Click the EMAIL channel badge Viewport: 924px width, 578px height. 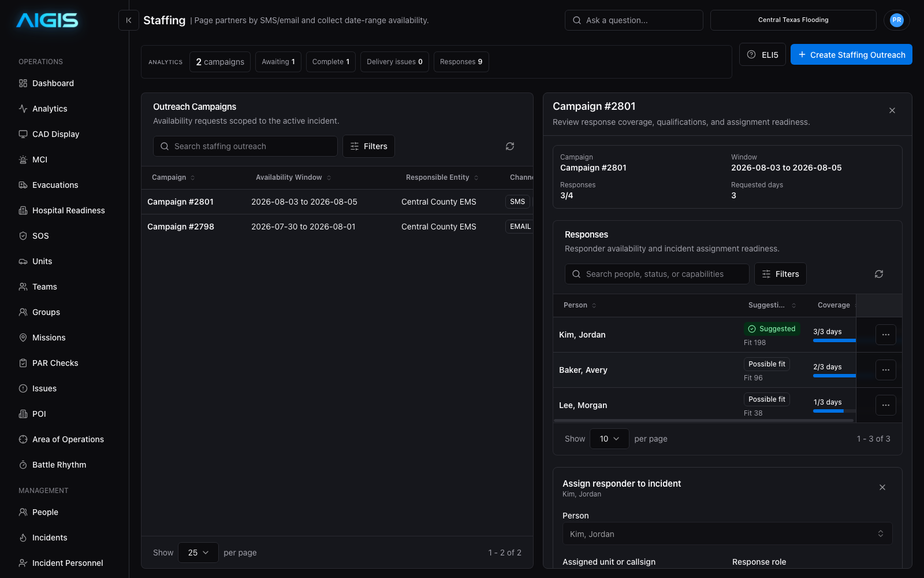pyautogui.click(x=519, y=227)
